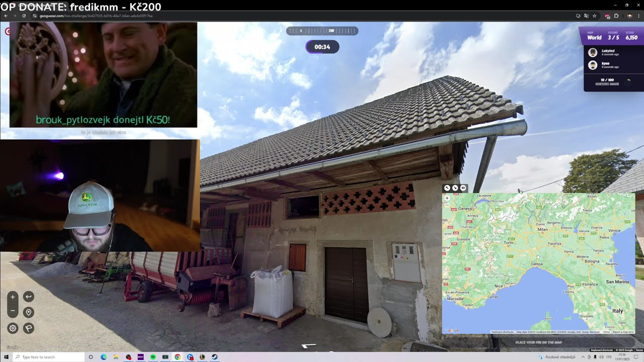The width and height of the screenshot is (644, 362).
Task: Open the map Keyboard shortcuts link
Action: coord(502,332)
